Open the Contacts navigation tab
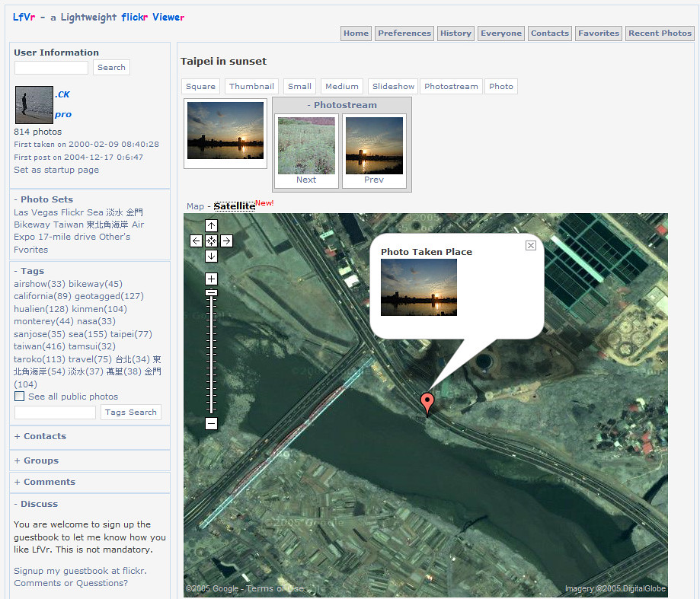 coord(550,33)
